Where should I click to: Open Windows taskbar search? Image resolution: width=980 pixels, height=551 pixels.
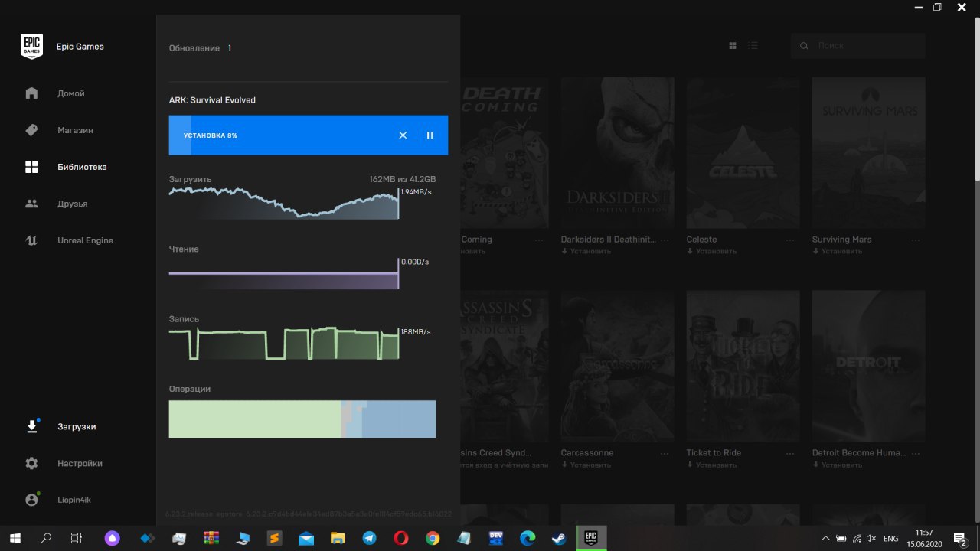click(x=46, y=539)
